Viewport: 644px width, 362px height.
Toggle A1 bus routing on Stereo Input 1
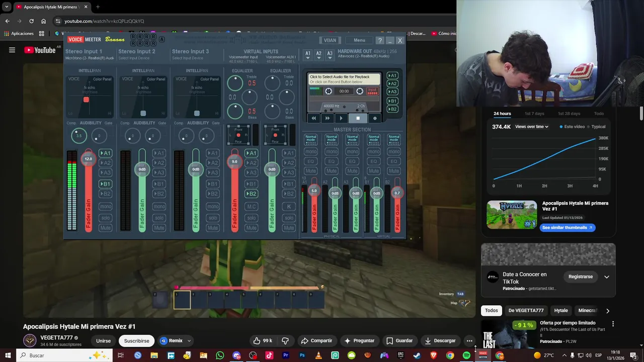click(x=105, y=153)
